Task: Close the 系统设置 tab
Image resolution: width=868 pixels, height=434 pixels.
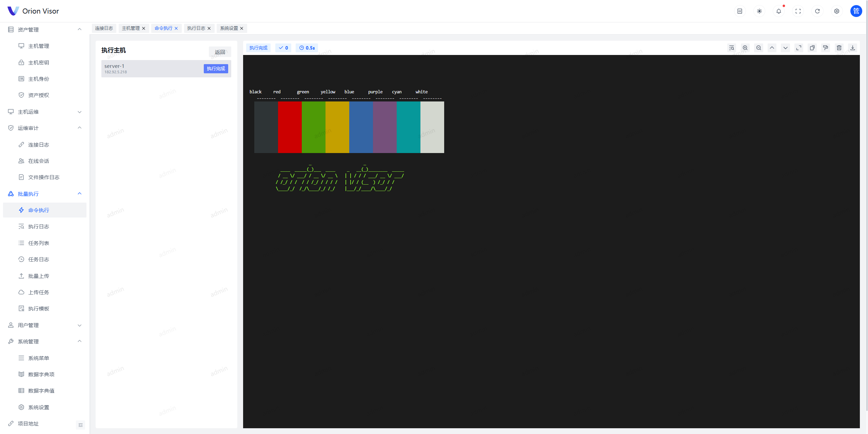Action: (242, 29)
